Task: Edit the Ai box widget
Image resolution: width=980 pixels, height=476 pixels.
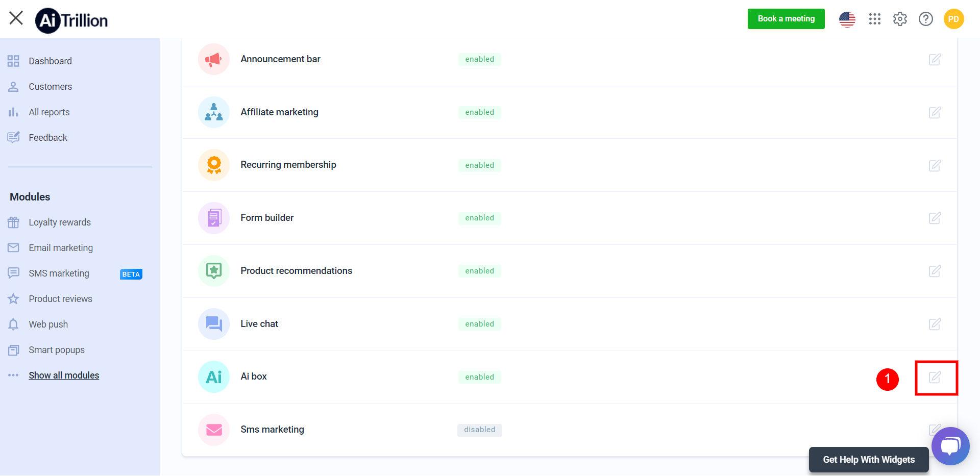Action: tap(935, 377)
